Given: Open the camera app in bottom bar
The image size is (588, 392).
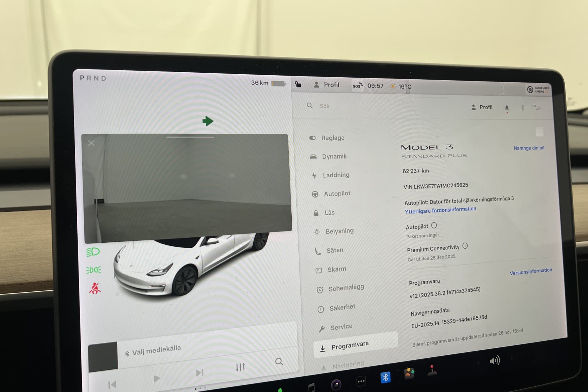Looking at the screenshot, I should click(336, 384).
